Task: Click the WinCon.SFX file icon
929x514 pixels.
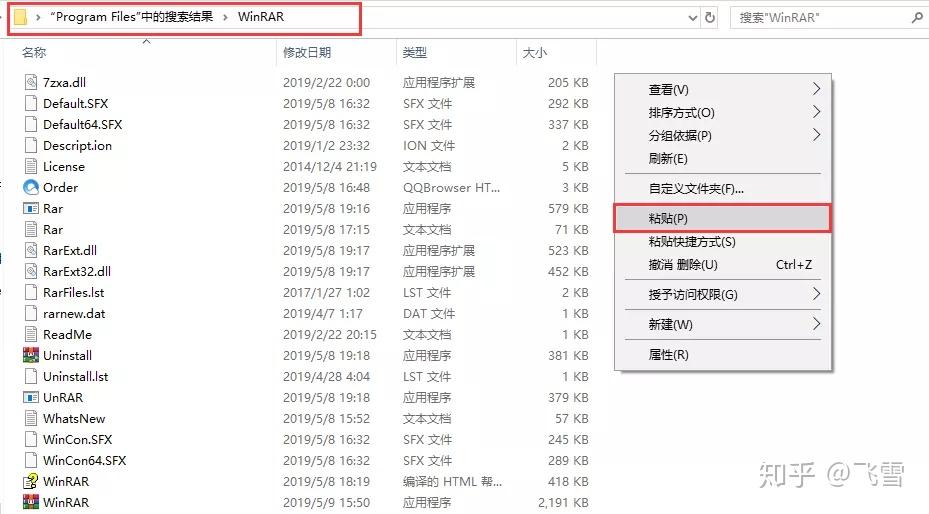Action: coord(31,439)
